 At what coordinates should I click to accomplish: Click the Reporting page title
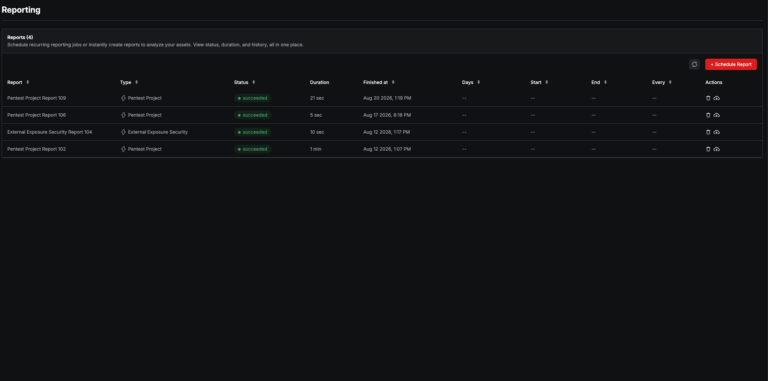coord(21,10)
